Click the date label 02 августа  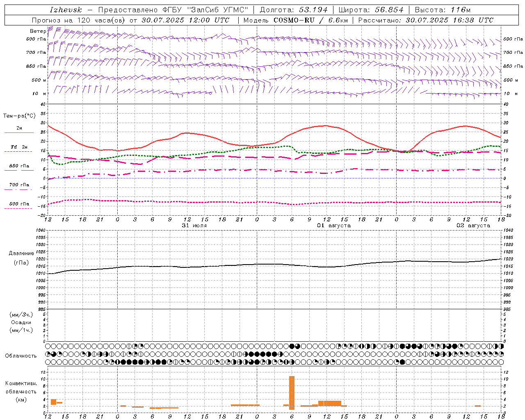473,226
